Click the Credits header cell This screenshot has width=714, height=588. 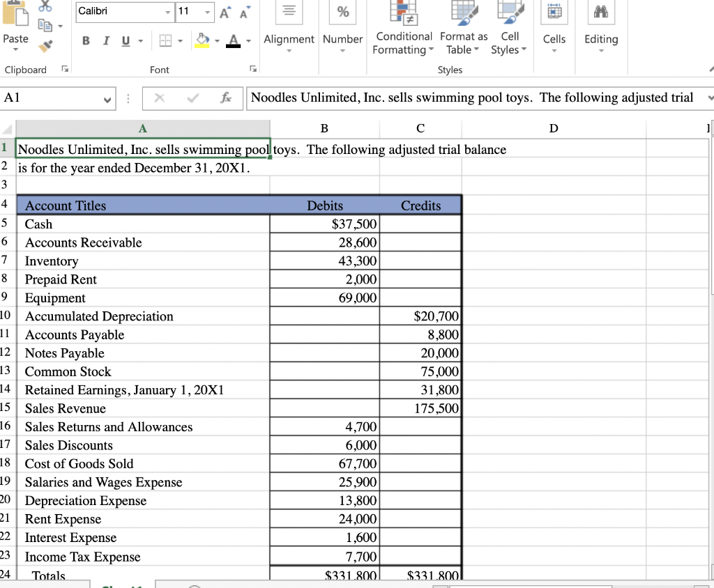pyautogui.click(x=420, y=206)
